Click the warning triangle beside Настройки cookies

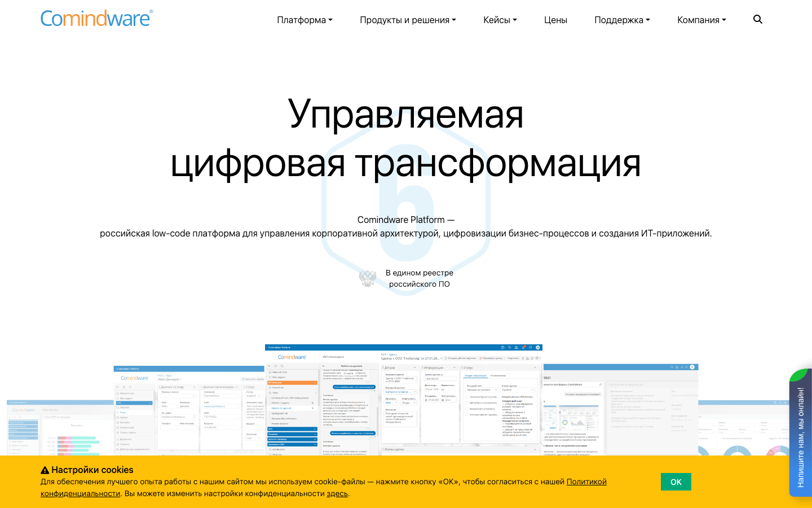pyautogui.click(x=45, y=470)
